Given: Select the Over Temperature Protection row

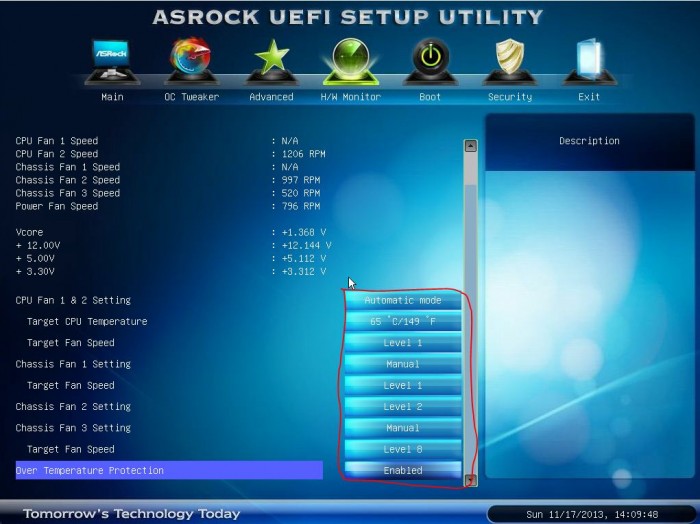Looking at the screenshot, I should 169,470.
